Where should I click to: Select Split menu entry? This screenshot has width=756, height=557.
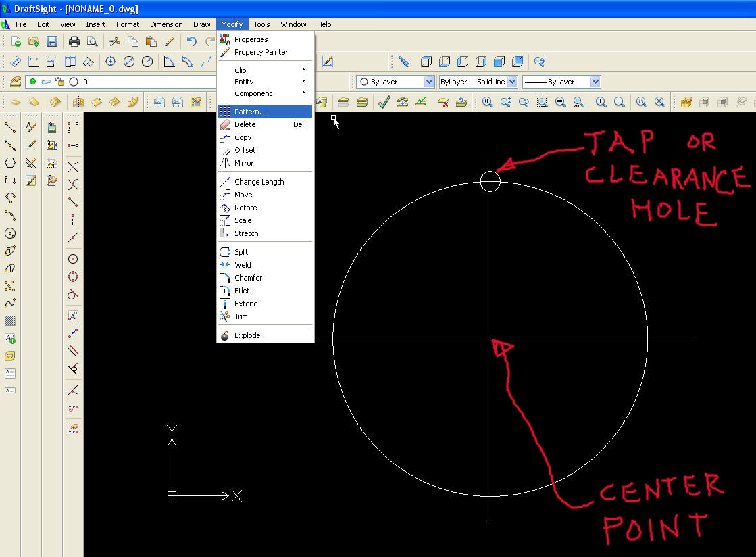[266, 252]
